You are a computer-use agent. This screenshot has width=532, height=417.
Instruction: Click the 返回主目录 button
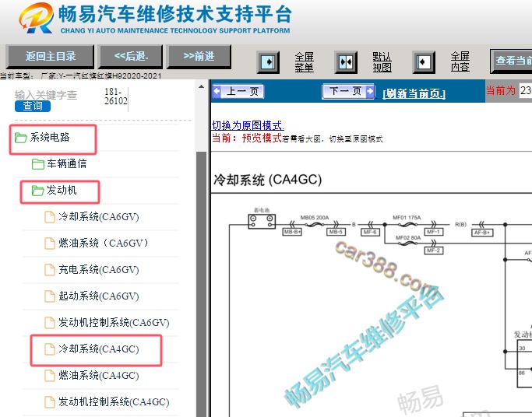click(x=50, y=56)
